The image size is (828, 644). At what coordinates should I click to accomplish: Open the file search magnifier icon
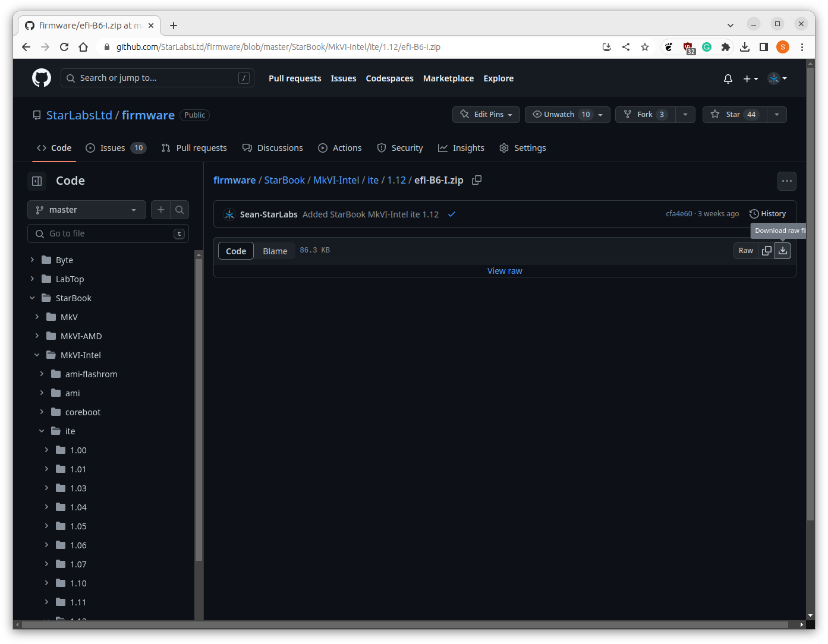tap(180, 210)
